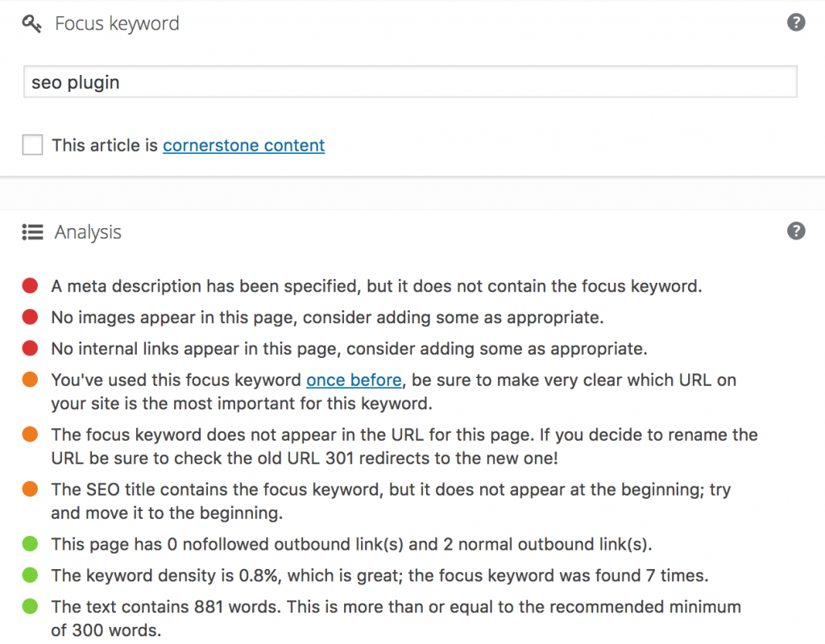Open help for the Focus keyword section
This screenshot has height=644, width=825.
tap(795, 23)
